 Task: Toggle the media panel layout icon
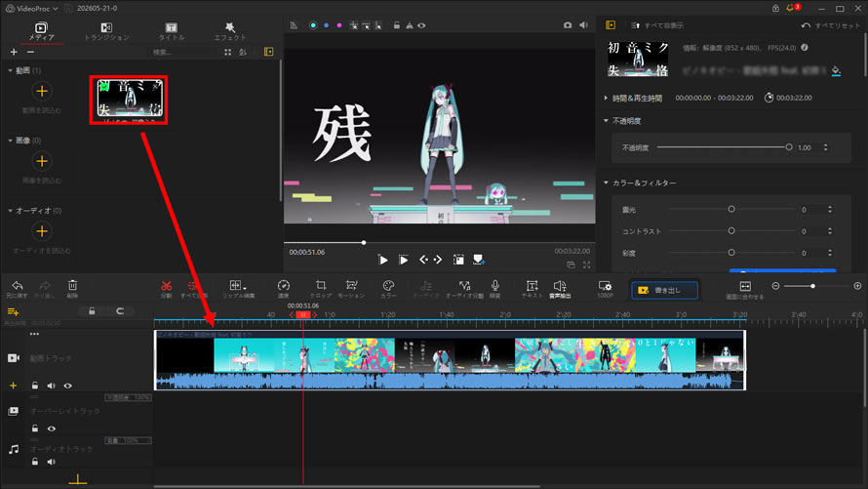coord(268,52)
